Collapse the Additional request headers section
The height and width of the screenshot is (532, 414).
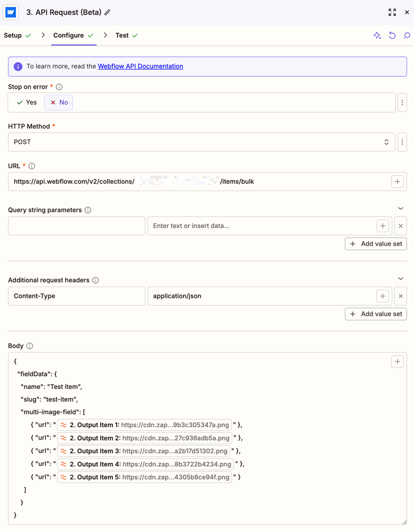(400, 279)
